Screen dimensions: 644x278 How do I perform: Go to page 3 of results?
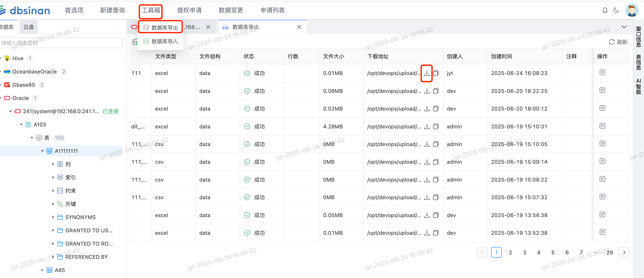524,252
